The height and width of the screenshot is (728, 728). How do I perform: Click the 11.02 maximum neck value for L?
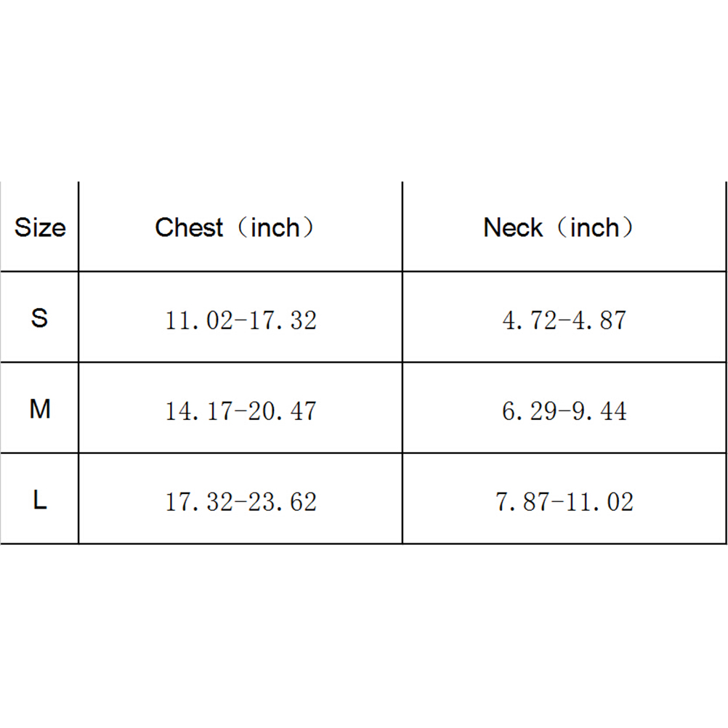pos(600,502)
